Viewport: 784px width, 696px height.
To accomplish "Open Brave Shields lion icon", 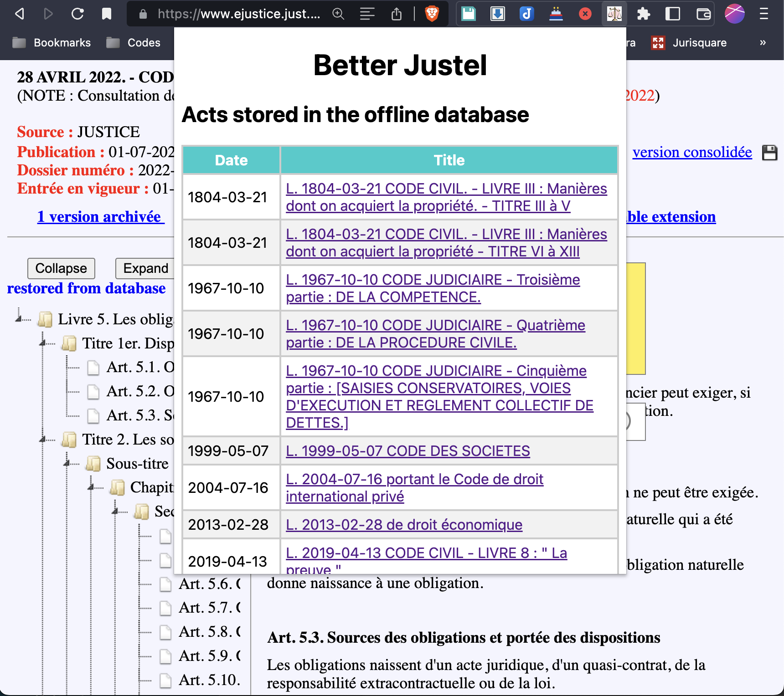I will click(x=432, y=14).
